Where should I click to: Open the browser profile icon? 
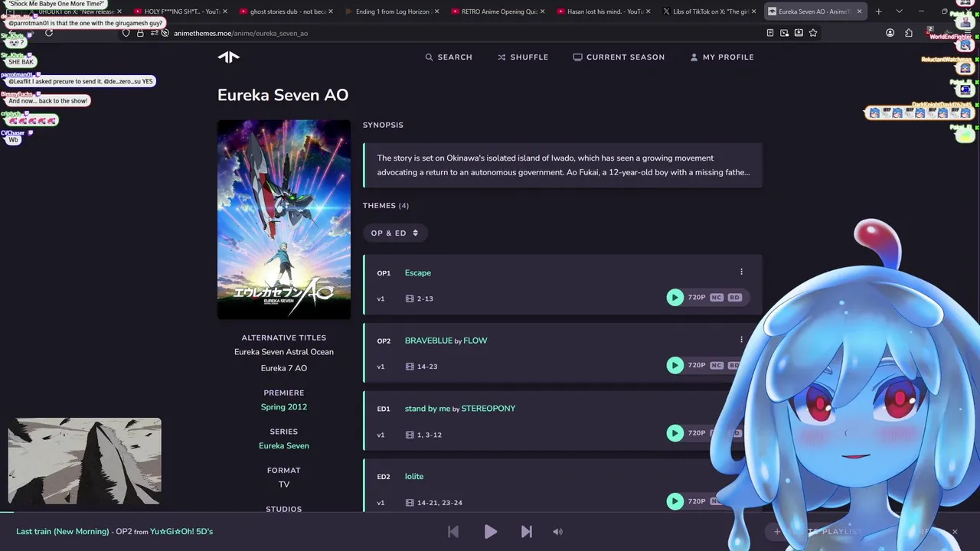pos(890,33)
